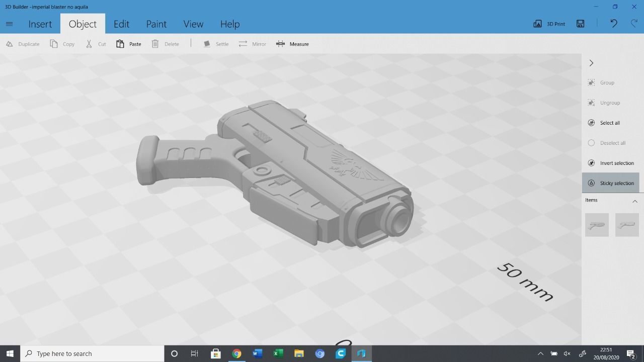Open the View tab
Image resolution: width=644 pixels, height=362 pixels.
click(x=193, y=24)
